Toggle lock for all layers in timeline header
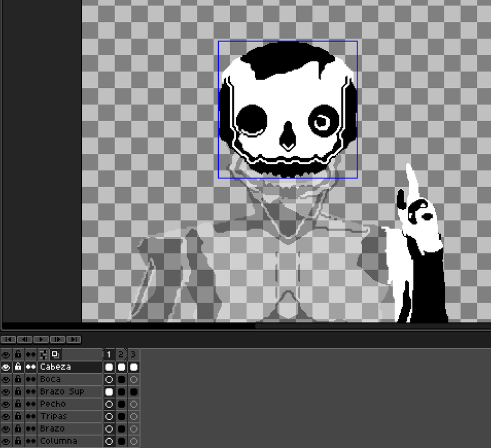 pos(18,355)
